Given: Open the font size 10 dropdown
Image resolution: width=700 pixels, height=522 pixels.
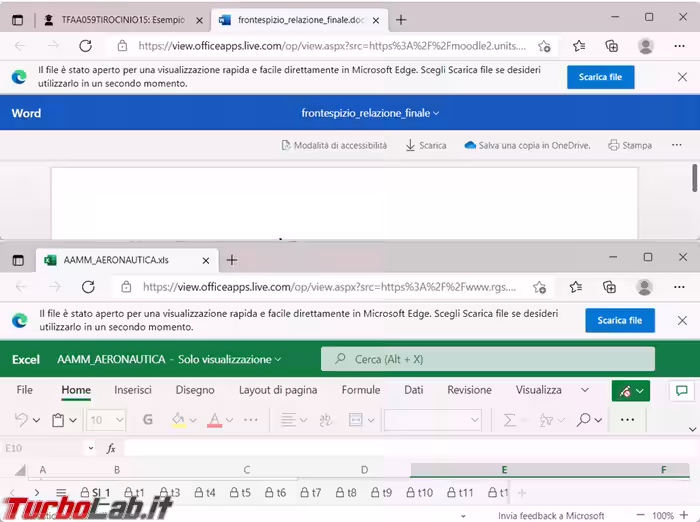Looking at the screenshot, I should 106,420.
